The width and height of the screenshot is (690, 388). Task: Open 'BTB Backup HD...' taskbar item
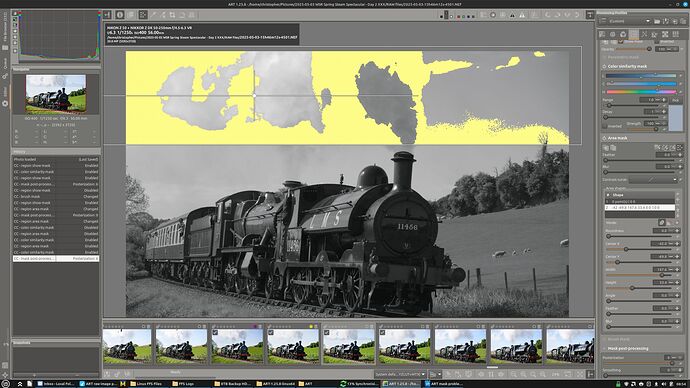tap(232, 384)
